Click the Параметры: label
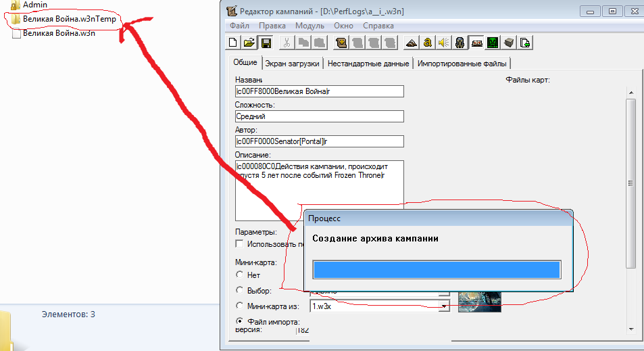 [256, 232]
